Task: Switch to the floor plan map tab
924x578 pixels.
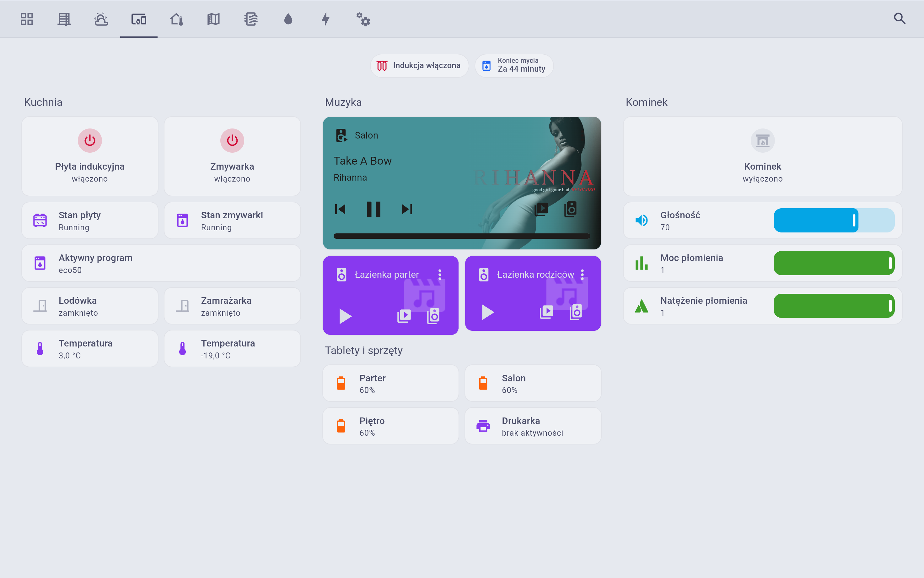Action: coord(213,19)
